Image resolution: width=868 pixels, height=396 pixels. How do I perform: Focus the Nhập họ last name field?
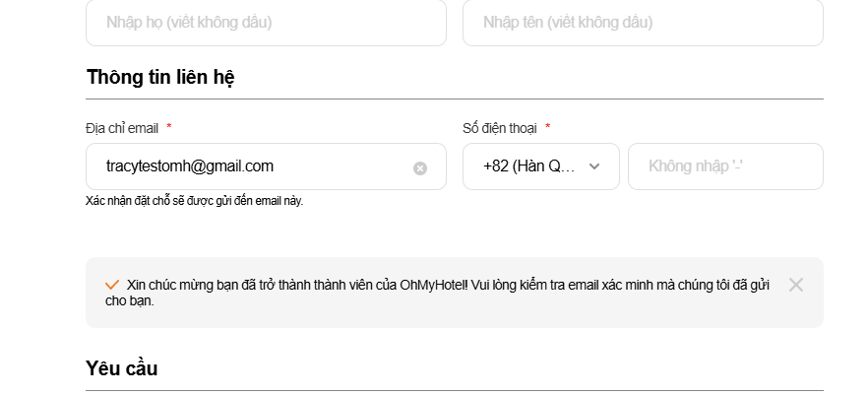[x=266, y=22]
